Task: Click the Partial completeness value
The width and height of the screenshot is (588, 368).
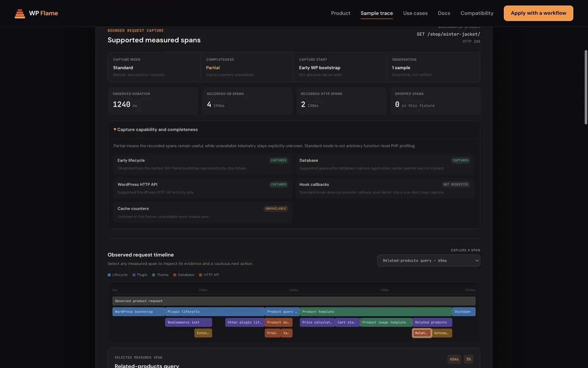Action: [x=213, y=68]
